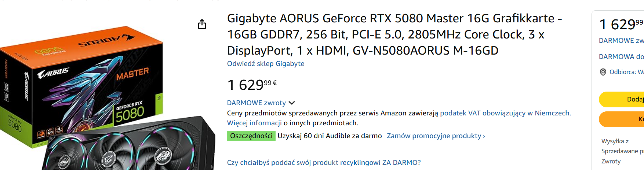
Task: Click the price shown in the buy box
Action: [621, 25]
